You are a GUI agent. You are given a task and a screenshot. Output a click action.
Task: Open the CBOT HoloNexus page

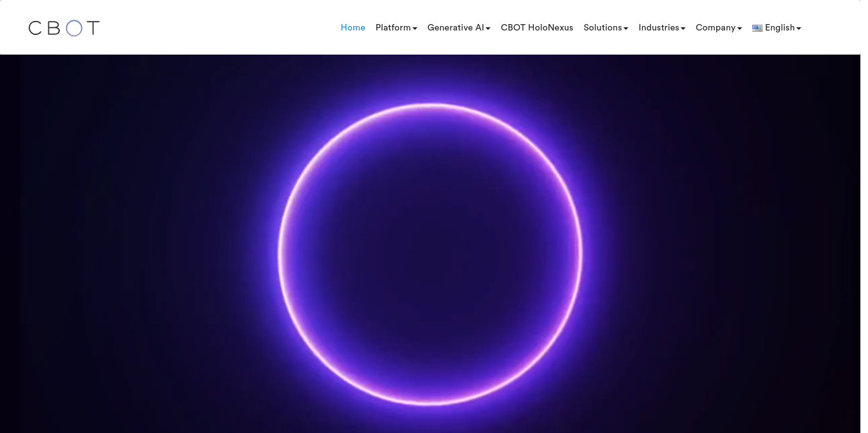point(537,27)
